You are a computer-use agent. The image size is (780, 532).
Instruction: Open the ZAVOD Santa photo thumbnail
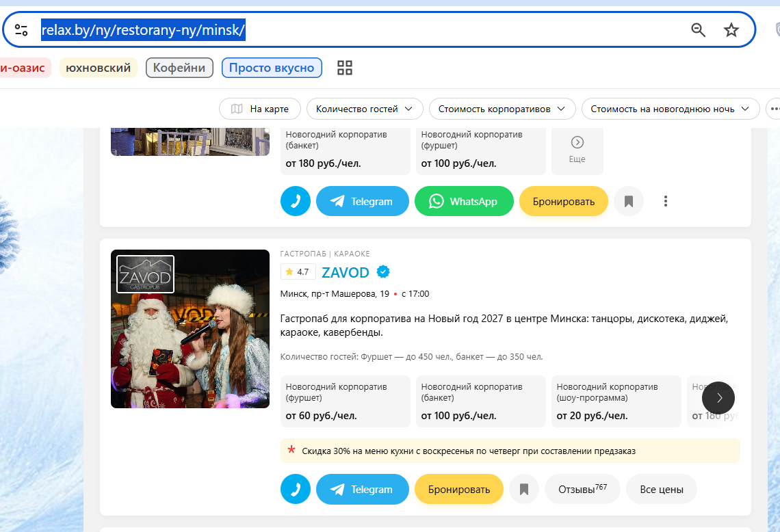click(x=190, y=329)
